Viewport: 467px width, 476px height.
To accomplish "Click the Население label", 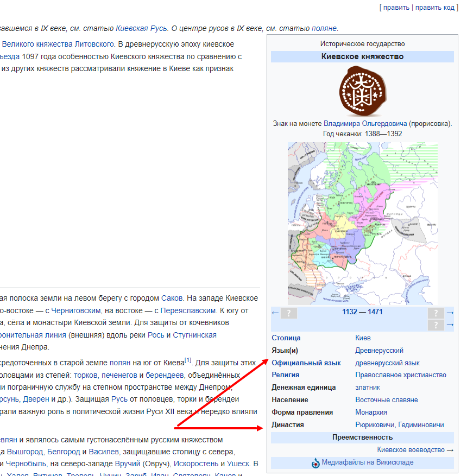I will [x=289, y=400].
